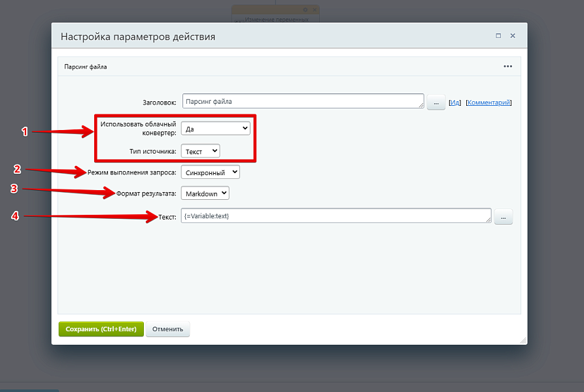Open the three-dots menu in Парсинг файла header

click(x=507, y=66)
